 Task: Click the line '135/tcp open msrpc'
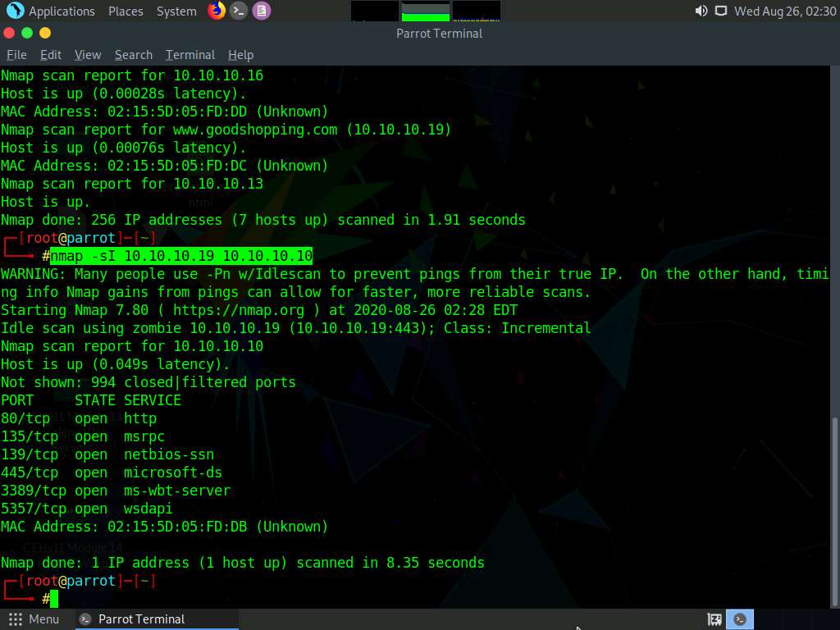click(83, 436)
